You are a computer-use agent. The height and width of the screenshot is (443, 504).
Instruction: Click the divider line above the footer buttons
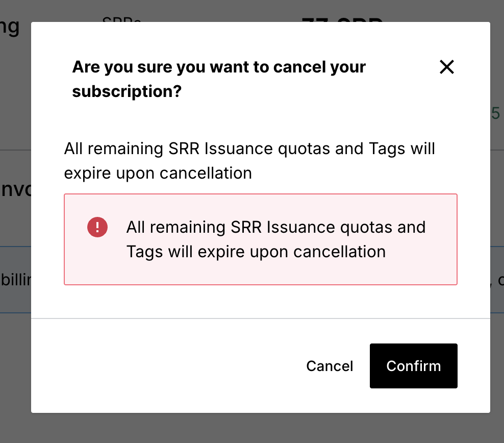click(260, 318)
